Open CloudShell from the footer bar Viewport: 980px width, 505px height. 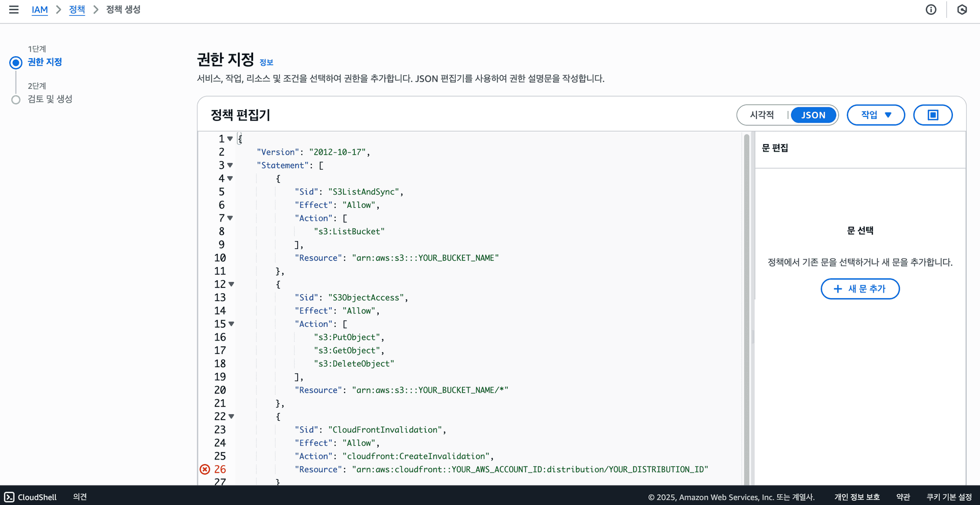click(x=31, y=497)
